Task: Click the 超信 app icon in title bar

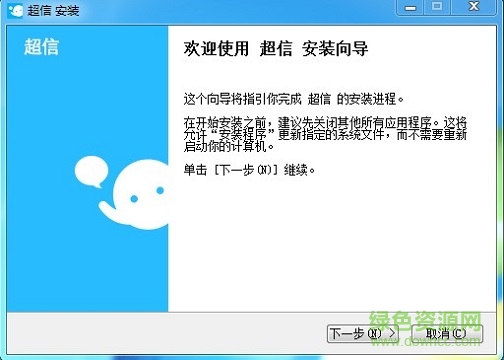Action: pos(15,11)
